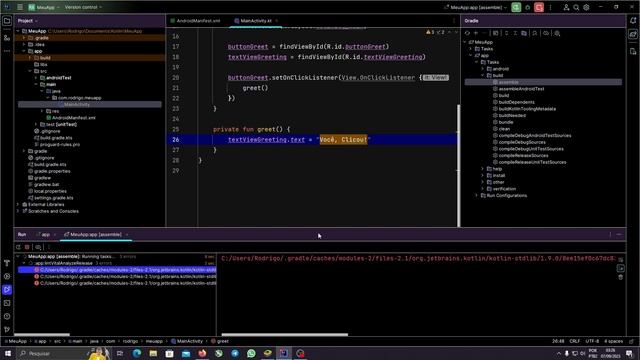Click the Run output horizontal scrollbar
This screenshot has width=640, height=360.
click(x=284, y=335)
